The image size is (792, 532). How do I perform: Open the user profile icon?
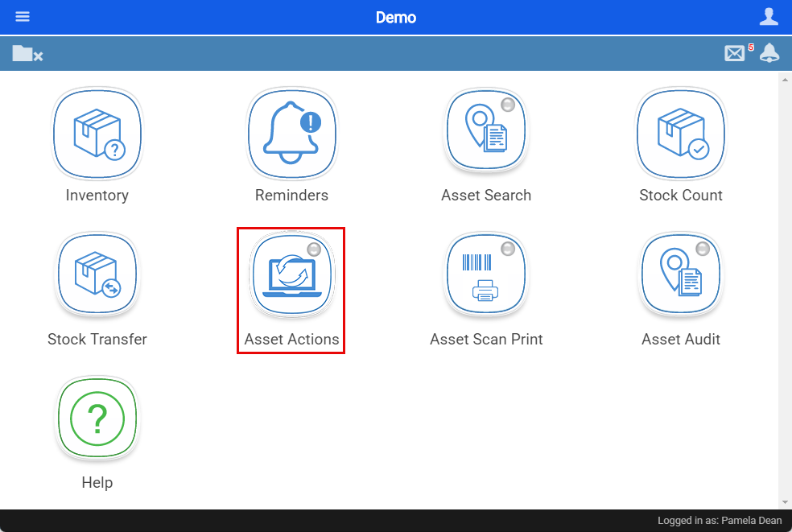(769, 17)
